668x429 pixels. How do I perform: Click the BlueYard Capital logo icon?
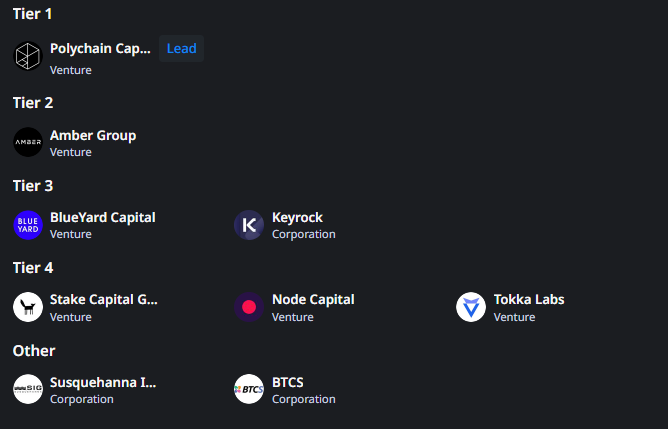(28, 225)
